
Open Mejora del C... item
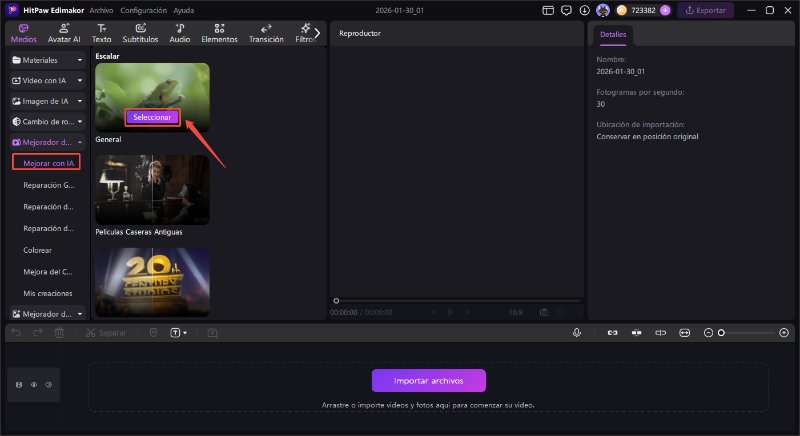[x=47, y=272]
